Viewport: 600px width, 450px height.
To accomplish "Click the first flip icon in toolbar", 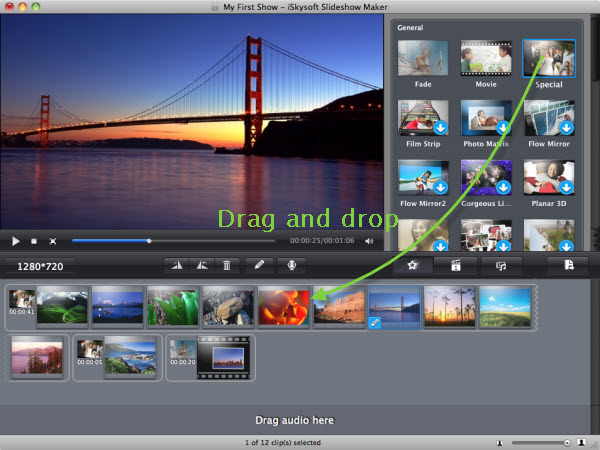I will [x=178, y=266].
